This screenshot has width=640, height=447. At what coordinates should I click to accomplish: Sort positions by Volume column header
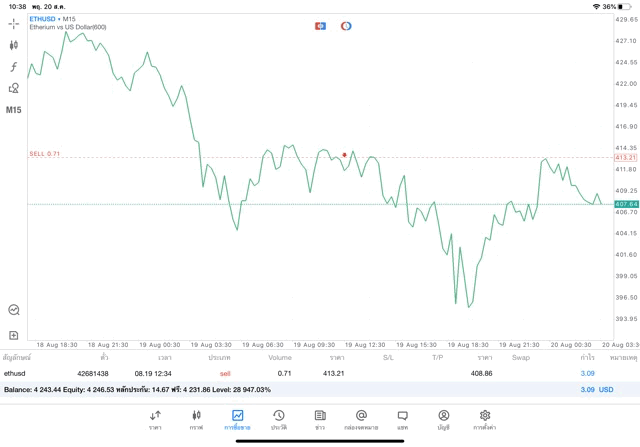point(280,357)
